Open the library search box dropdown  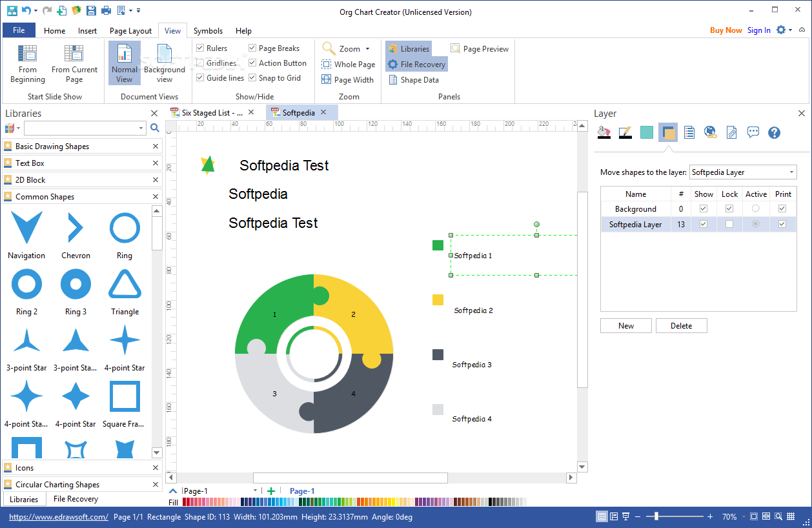[x=141, y=128]
